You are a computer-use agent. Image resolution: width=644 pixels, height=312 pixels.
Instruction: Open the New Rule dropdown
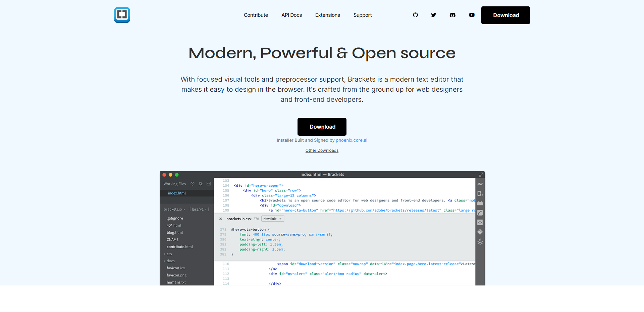tap(272, 218)
